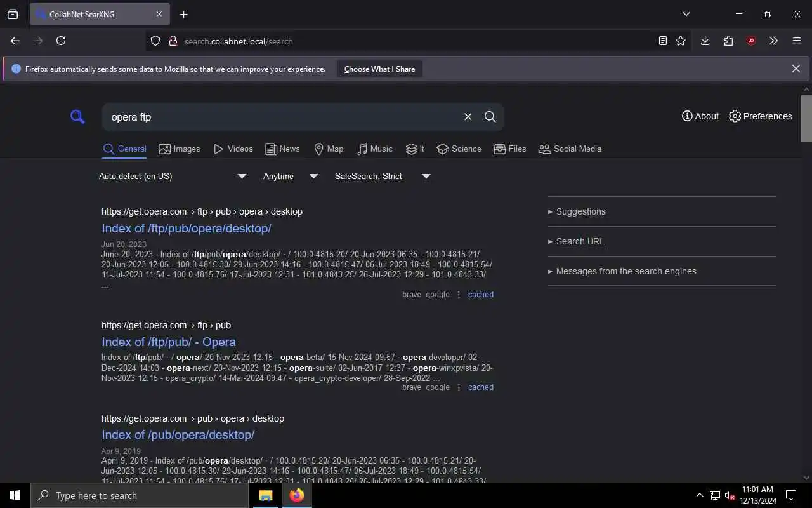This screenshot has height=508, width=812.
Task: Open the taskbar clock and date
Action: (758, 495)
